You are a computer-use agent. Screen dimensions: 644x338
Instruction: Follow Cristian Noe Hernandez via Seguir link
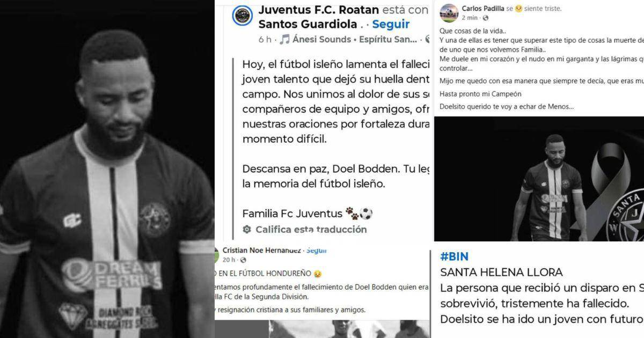317,251
